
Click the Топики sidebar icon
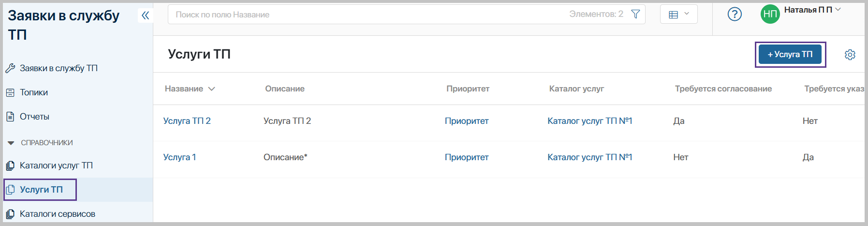pyautogui.click(x=10, y=92)
